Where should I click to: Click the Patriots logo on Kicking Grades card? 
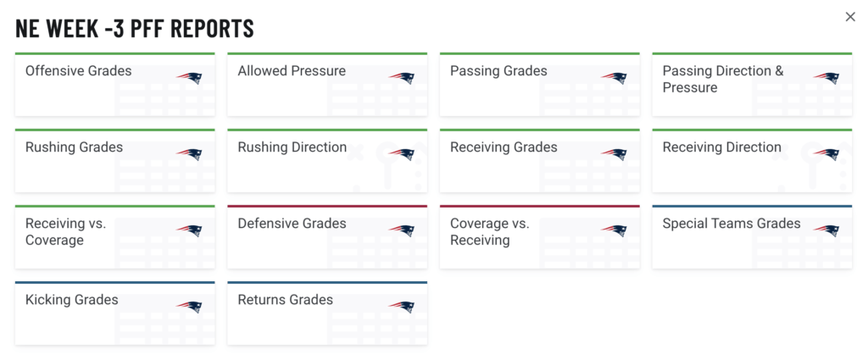click(x=189, y=307)
